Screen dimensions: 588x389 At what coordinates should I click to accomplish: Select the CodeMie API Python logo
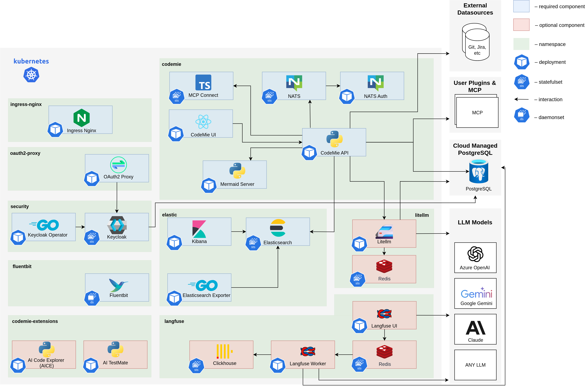click(334, 139)
